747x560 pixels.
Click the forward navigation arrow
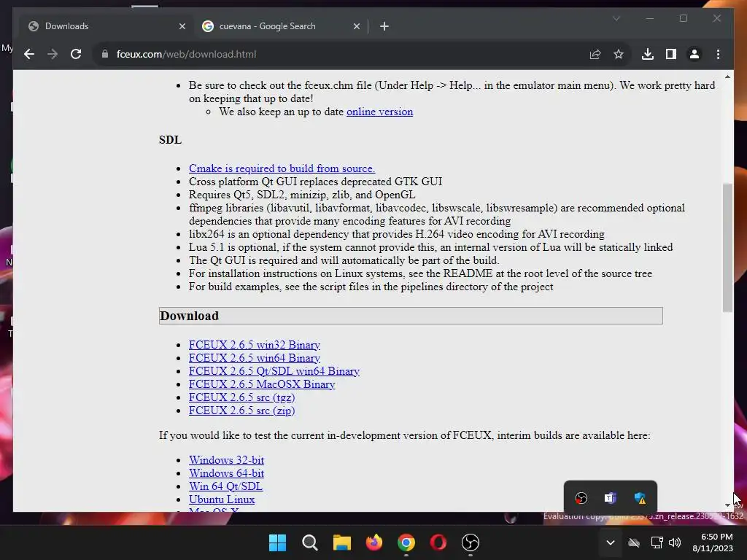(53, 54)
